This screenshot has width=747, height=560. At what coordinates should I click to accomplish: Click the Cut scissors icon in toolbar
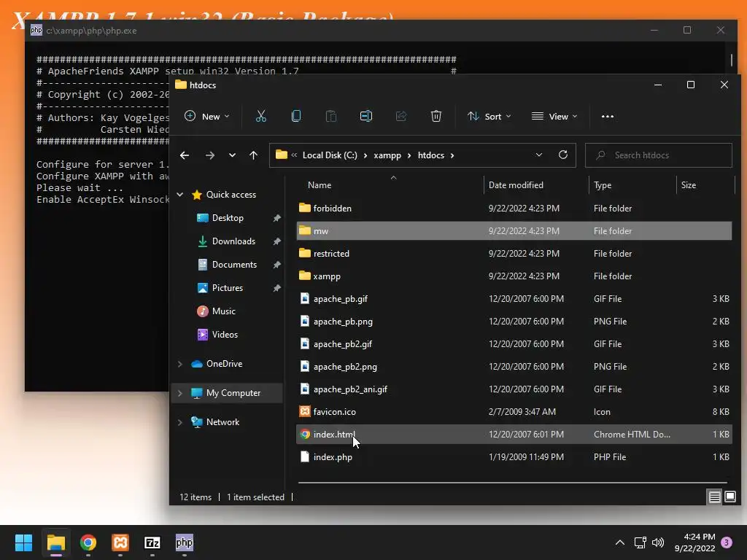click(261, 116)
